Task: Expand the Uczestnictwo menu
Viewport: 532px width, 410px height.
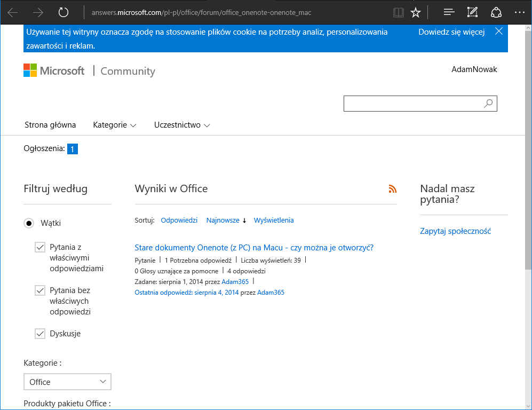Action: pos(182,125)
